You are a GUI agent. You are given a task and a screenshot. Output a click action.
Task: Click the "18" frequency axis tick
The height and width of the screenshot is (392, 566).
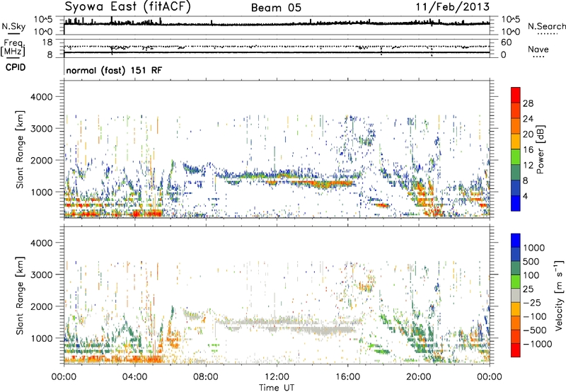pyautogui.click(x=47, y=42)
